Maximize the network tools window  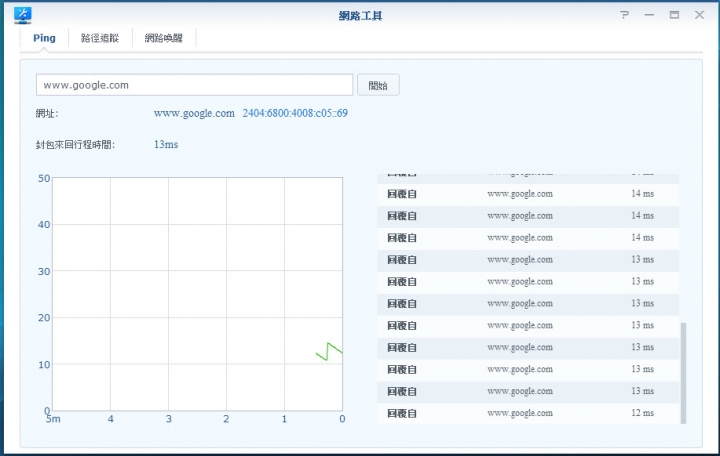tap(674, 15)
